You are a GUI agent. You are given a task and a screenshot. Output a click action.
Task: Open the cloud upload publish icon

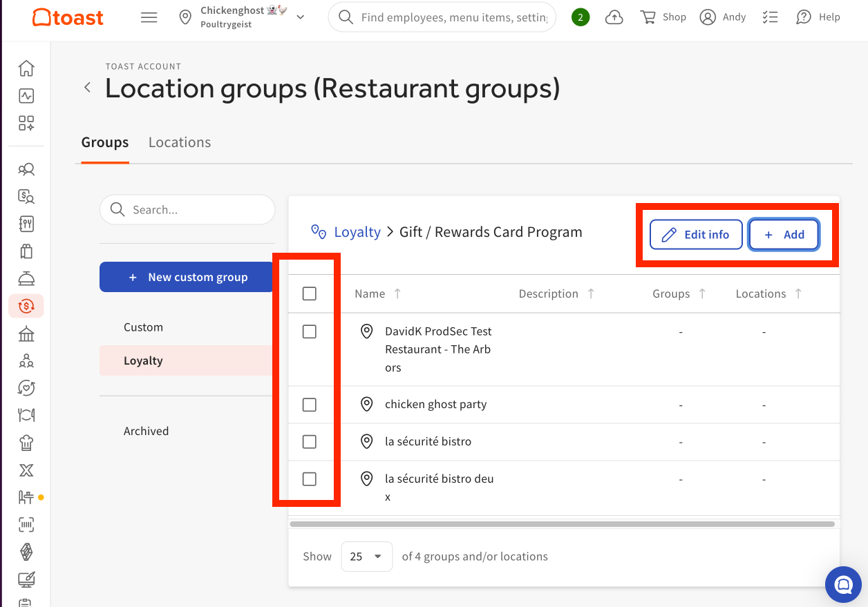(614, 17)
